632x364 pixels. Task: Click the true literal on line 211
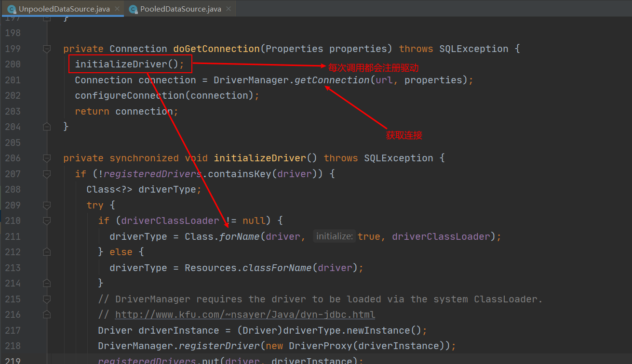[369, 236]
